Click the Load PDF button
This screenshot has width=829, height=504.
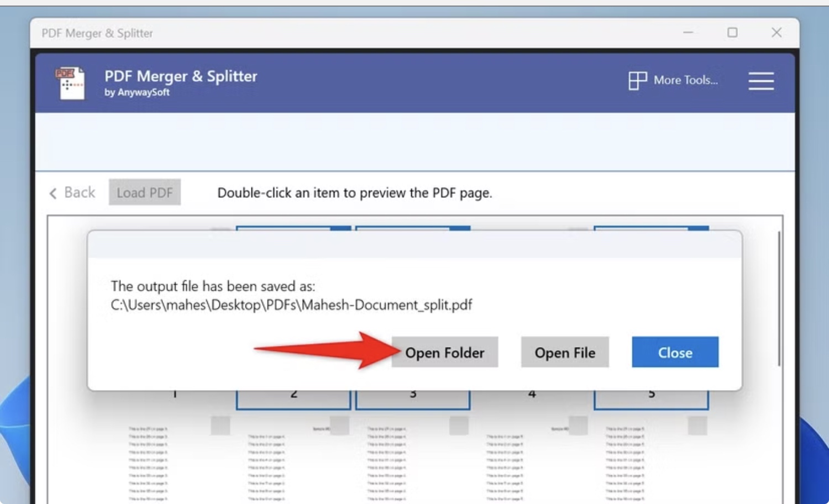145,192
